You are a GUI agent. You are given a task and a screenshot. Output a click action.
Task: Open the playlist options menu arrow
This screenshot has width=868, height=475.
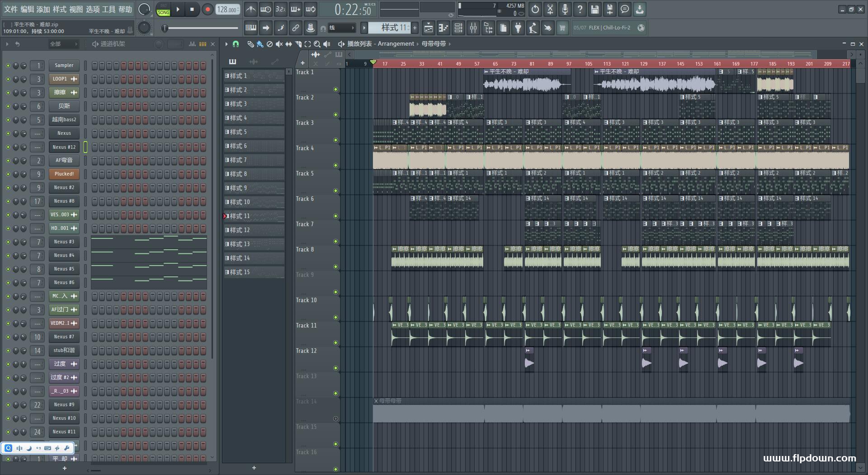(x=226, y=44)
